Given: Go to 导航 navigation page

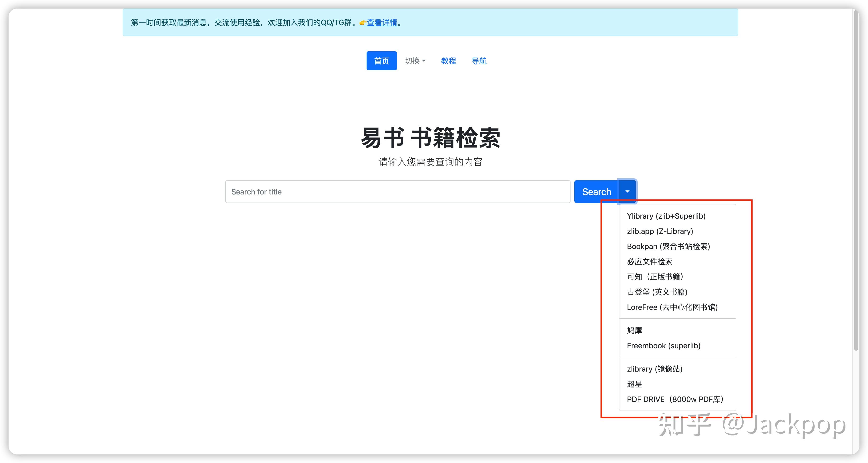Looking at the screenshot, I should [x=479, y=61].
